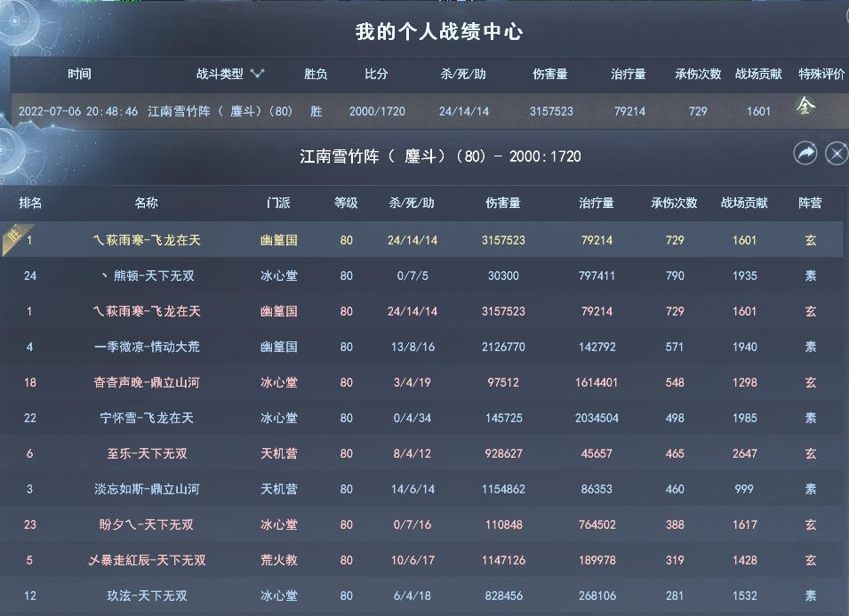Viewport: 849px width, 616px height.
Task: Click the highlighted yellow 乀萩雨寒-飞龙在天 row name
Action: click(147, 240)
